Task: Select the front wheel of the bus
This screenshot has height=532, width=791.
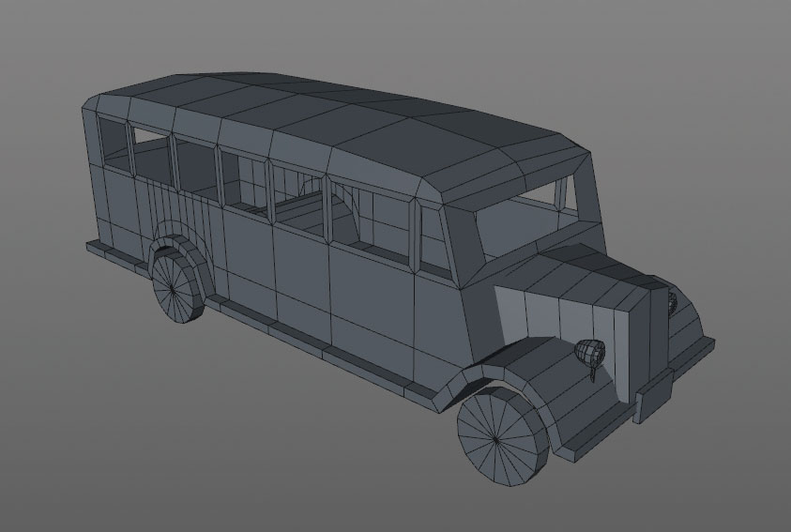Action: [x=502, y=437]
